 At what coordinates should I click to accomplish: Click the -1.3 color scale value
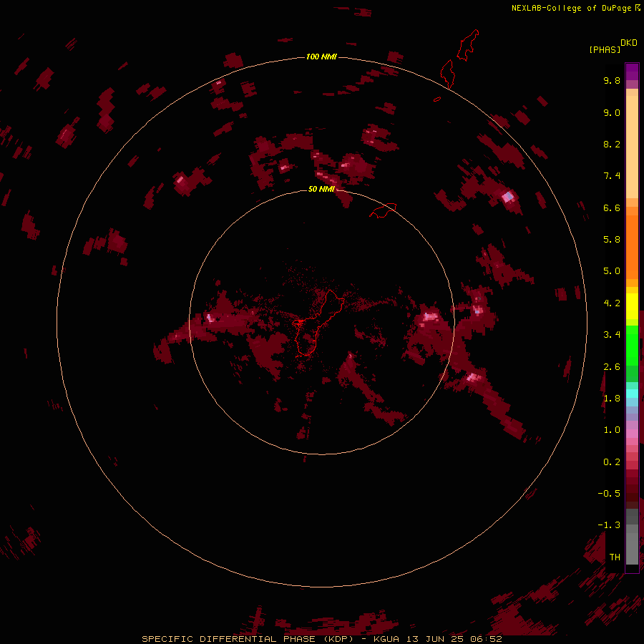point(609,525)
